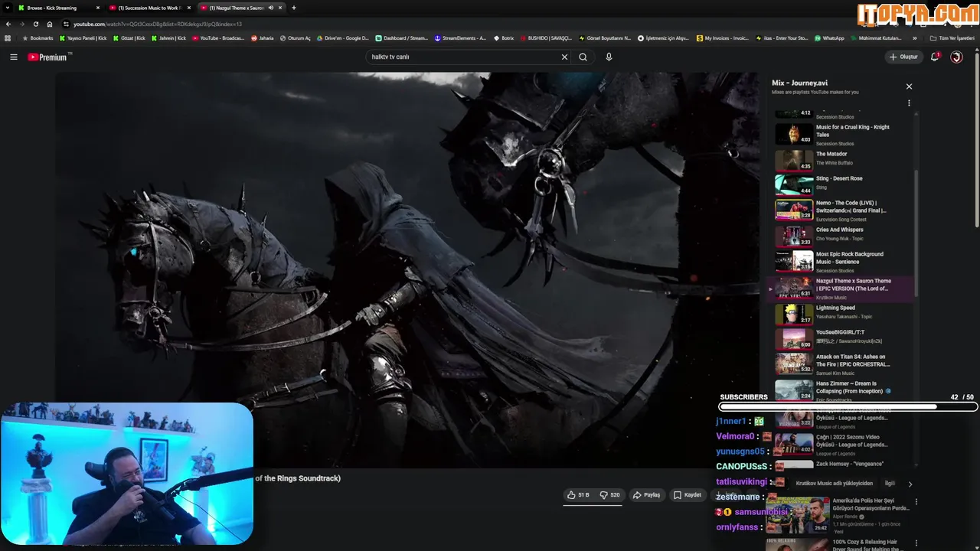Like the video (51 B)

coord(578,495)
